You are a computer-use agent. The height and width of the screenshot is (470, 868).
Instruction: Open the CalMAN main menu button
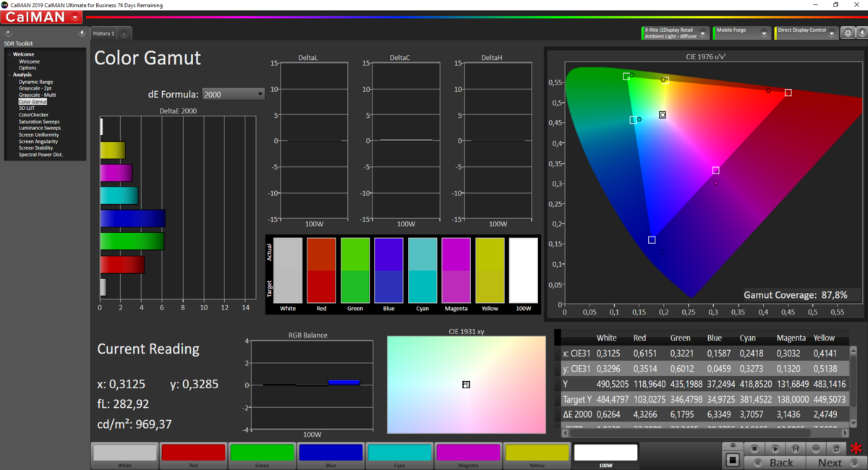click(x=41, y=17)
